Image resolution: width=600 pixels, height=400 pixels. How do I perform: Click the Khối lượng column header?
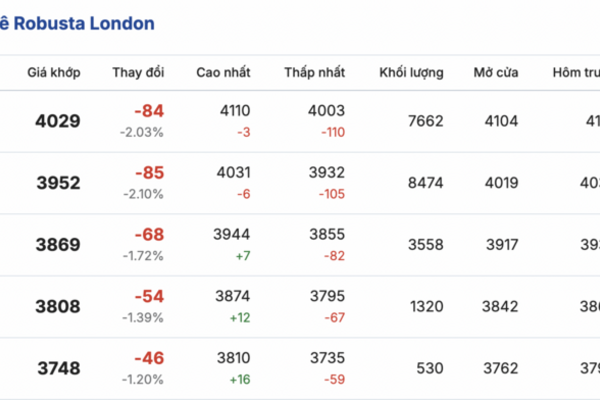click(411, 73)
